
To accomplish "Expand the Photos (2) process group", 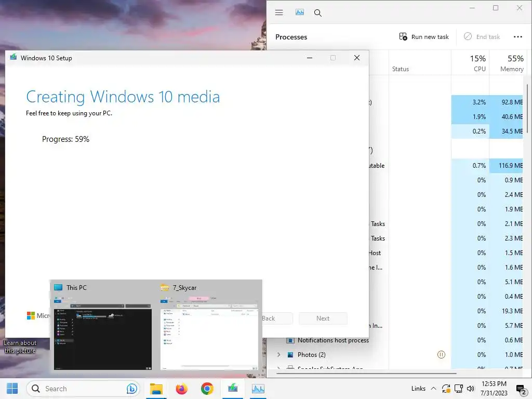I will 279,354.
